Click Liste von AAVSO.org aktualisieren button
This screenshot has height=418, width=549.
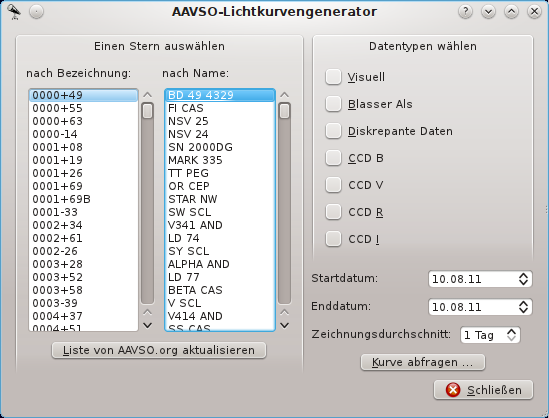pos(159,350)
